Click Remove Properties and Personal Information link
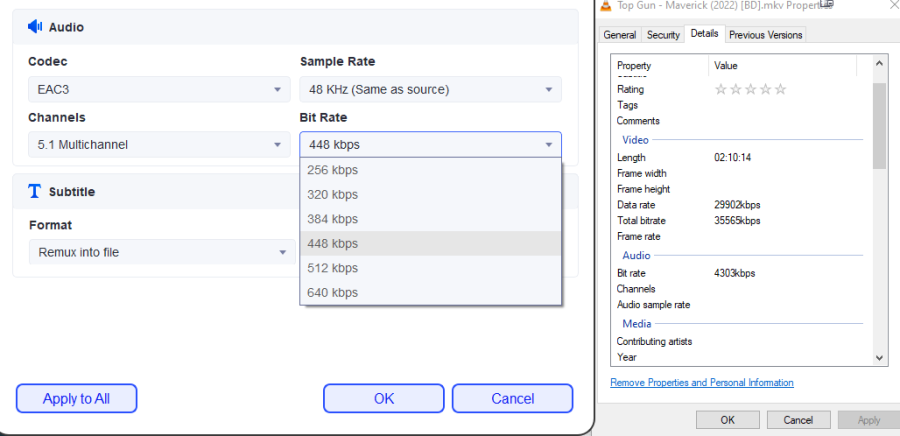This screenshot has width=900, height=436. (x=701, y=383)
